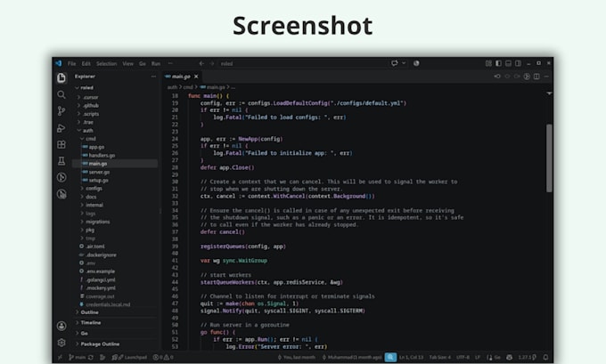The image size is (606, 364).
Task: Click the UTF-8 encoding status item
Action: point(463,358)
